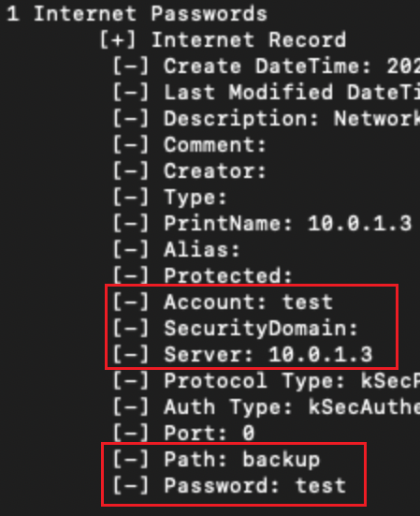Click the Account value test
The image size is (420, 516).
pos(307,302)
